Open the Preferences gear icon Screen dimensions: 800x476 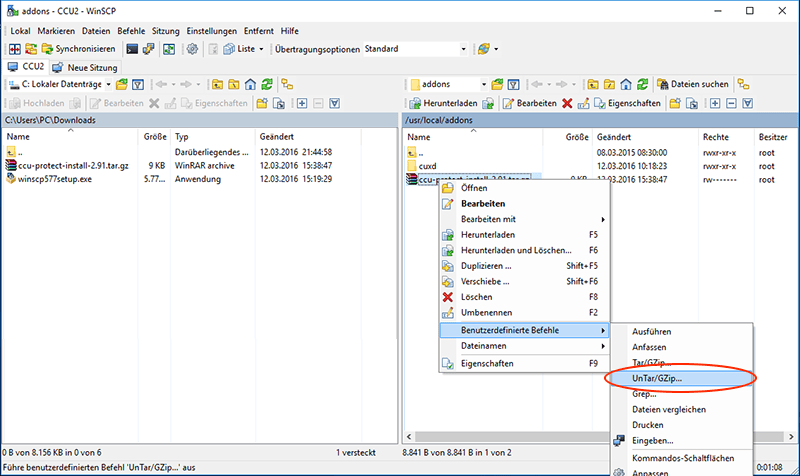point(192,49)
